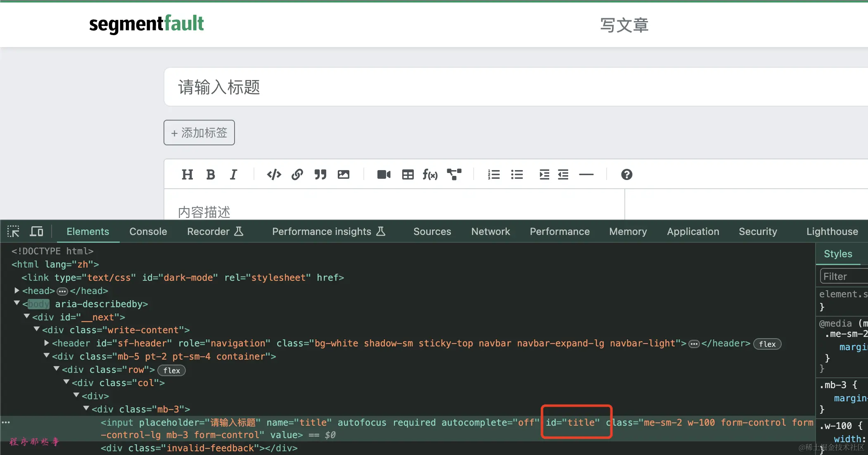Click the 添加标签 add tag button

point(199,133)
